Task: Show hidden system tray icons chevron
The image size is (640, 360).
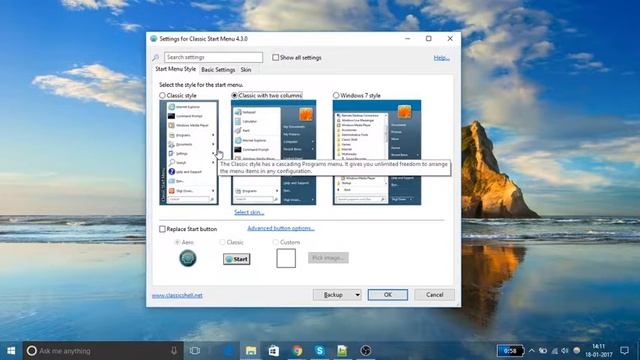Action: [531, 351]
